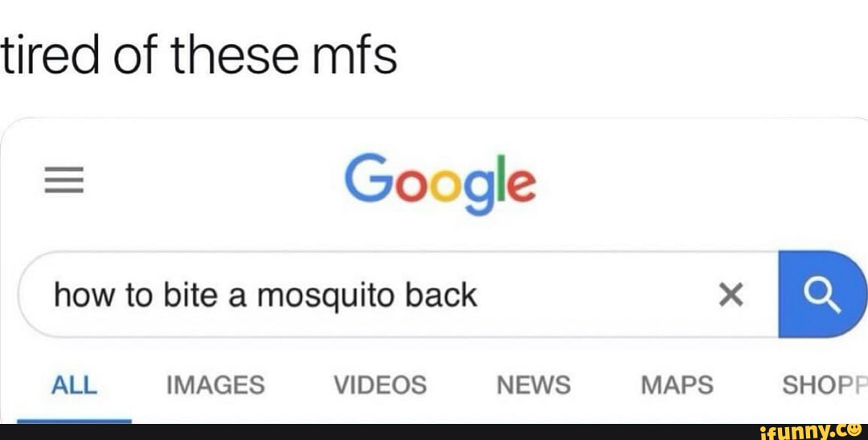Switch to the NEWS tab
Screen dimensions: 868x440
click(534, 384)
